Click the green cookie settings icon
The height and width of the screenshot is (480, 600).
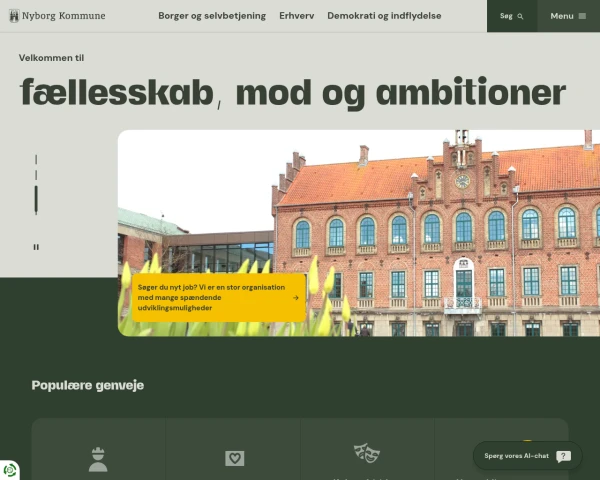pyautogui.click(x=10, y=470)
